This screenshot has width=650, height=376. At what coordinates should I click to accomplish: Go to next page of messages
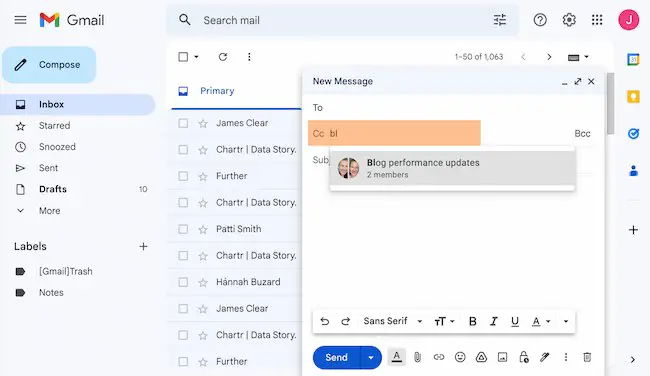point(549,57)
